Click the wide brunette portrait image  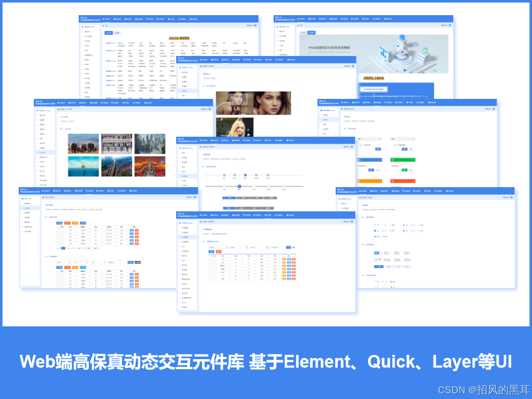(253, 103)
